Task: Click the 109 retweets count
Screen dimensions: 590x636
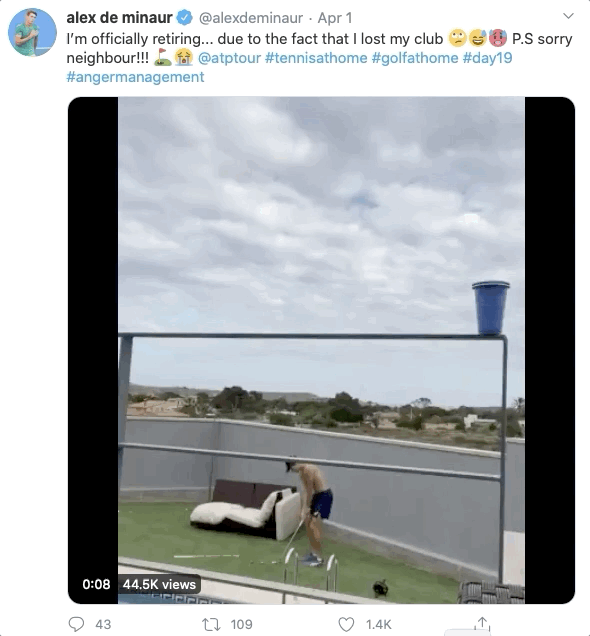Action: (x=241, y=624)
